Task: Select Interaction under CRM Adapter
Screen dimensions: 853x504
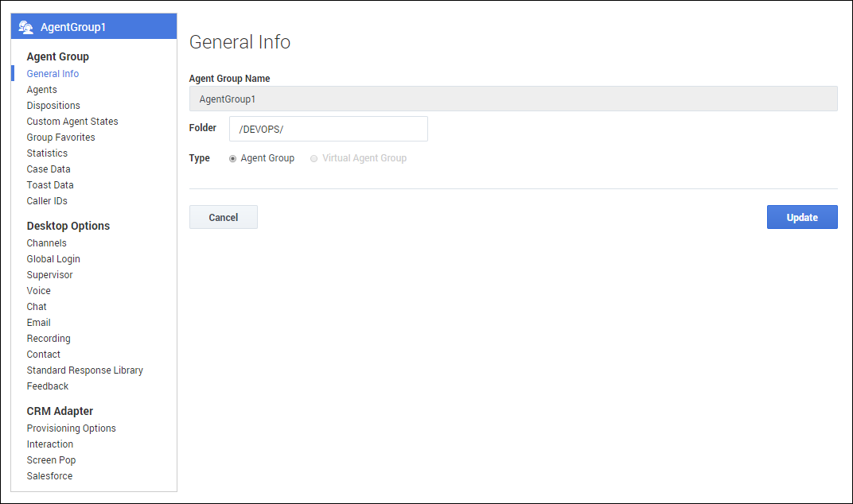Action: 50,444
